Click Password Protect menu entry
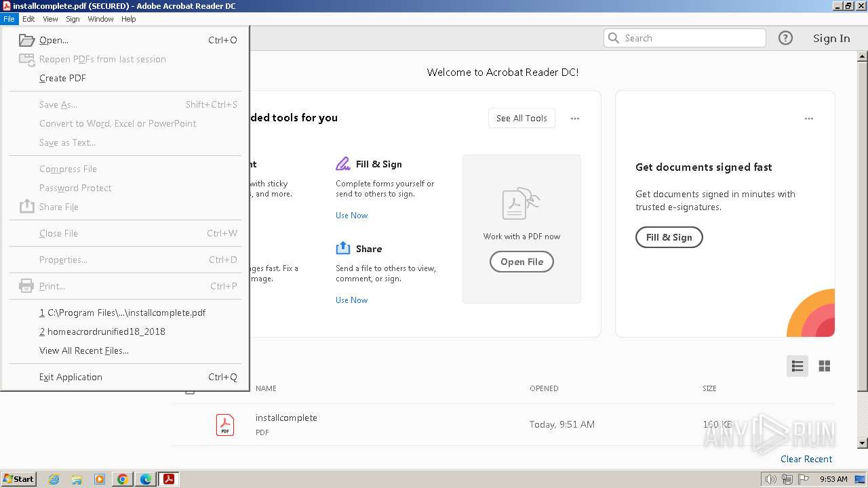 click(125, 188)
